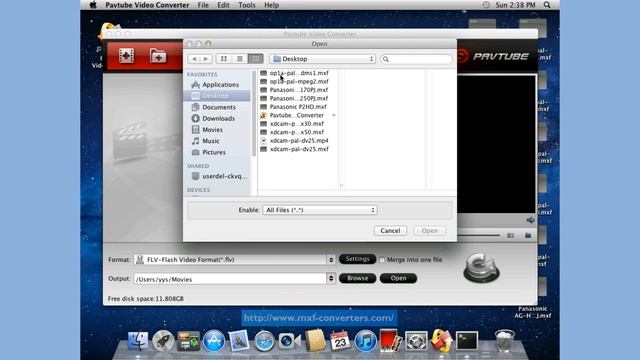
Task: Open the Tools menu
Action: pyautogui.click(x=247, y=5)
